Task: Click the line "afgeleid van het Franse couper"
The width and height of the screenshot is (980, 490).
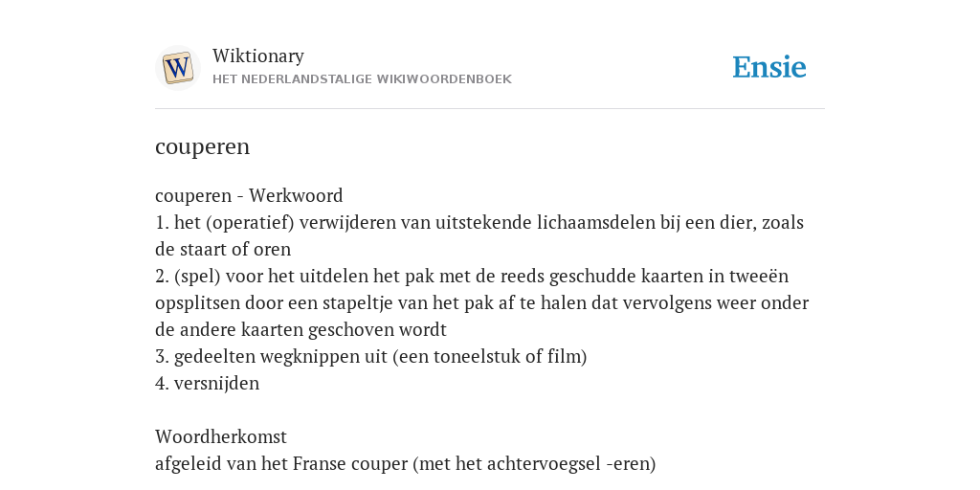Action: [x=406, y=464]
